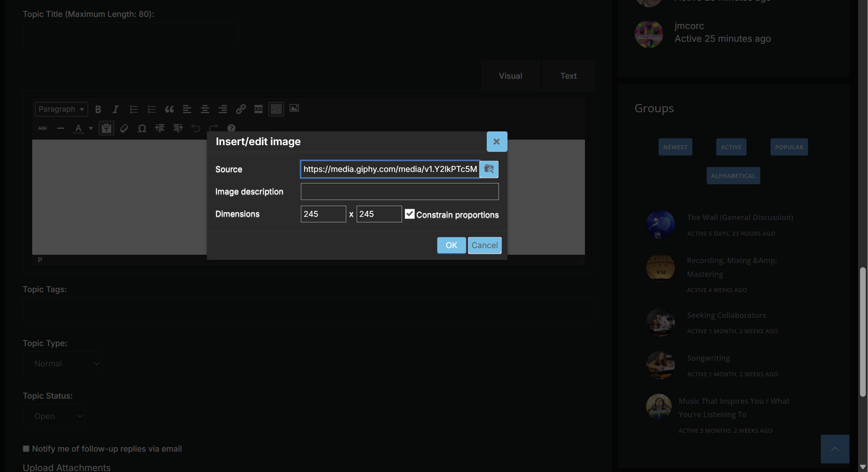
Task: Uncheck Constrain proportions checkbox
Action: click(409, 214)
